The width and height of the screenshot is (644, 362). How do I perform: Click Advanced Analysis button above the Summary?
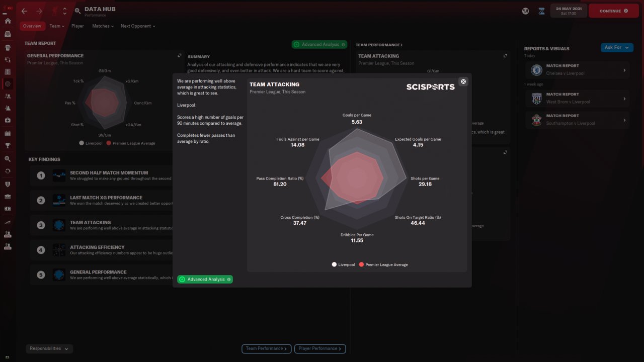tap(319, 45)
